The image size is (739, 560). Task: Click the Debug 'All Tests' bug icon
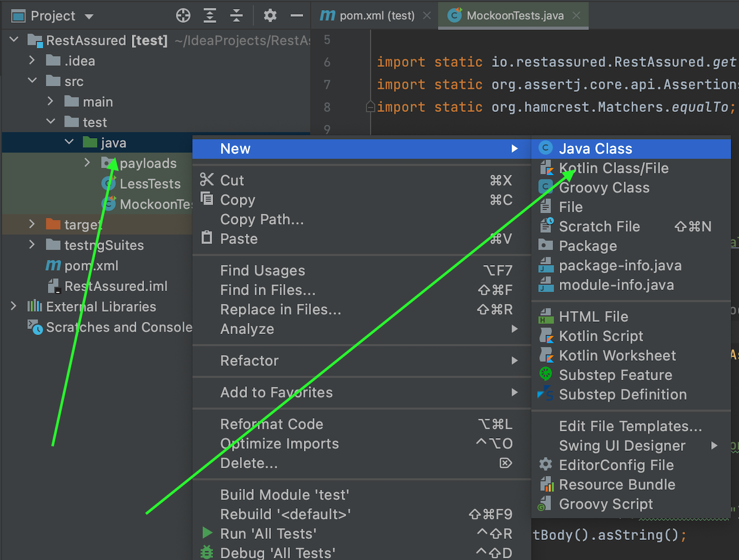click(207, 552)
